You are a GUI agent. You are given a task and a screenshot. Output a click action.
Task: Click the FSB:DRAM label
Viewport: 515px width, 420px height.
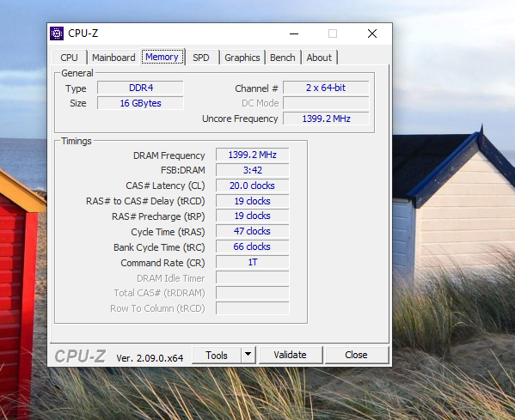tap(183, 170)
